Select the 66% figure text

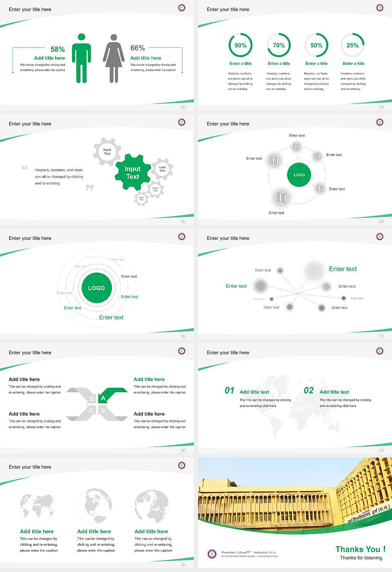[x=138, y=48]
